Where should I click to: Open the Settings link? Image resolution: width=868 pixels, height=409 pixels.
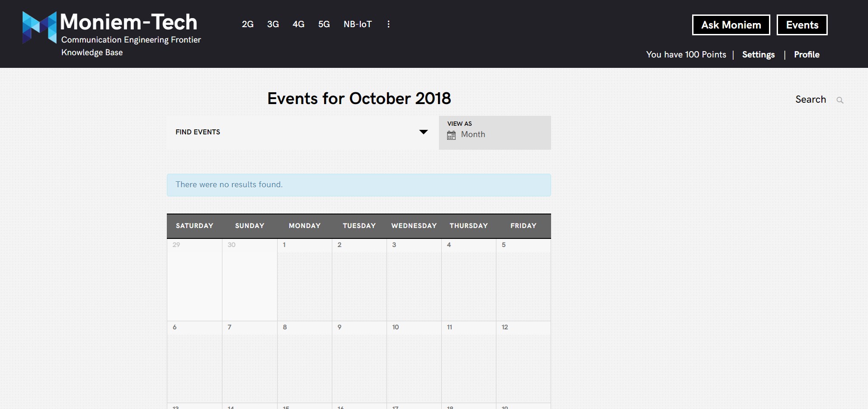(758, 55)
